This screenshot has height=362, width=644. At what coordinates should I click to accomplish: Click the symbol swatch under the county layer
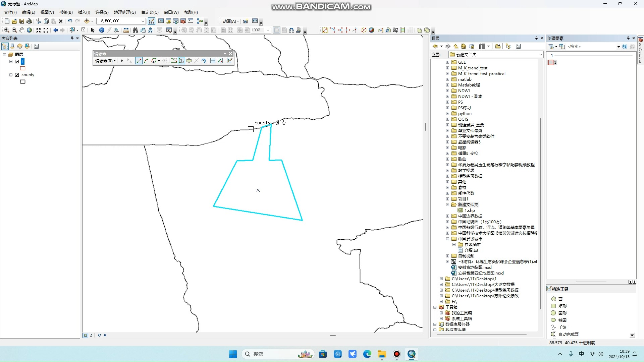pyautogui.click(x=22, y=81)
